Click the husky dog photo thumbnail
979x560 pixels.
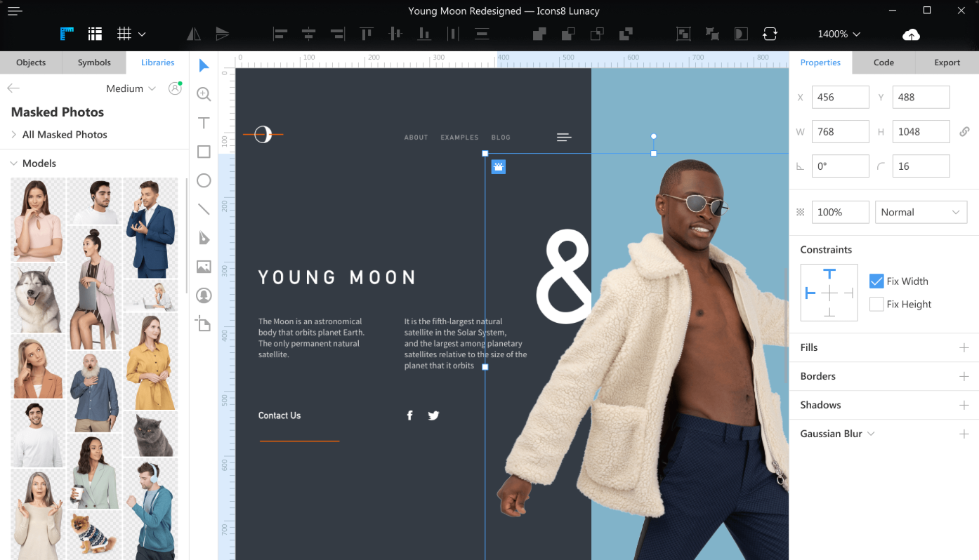38,298
